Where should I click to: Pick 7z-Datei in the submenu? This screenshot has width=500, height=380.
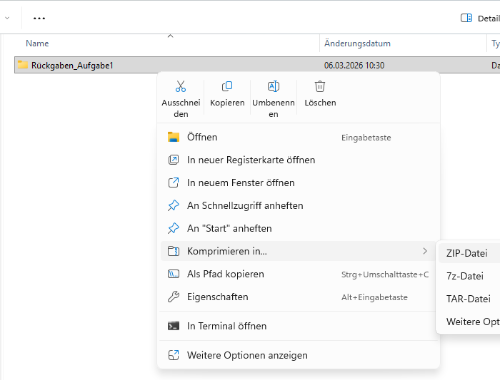[470, 276]
